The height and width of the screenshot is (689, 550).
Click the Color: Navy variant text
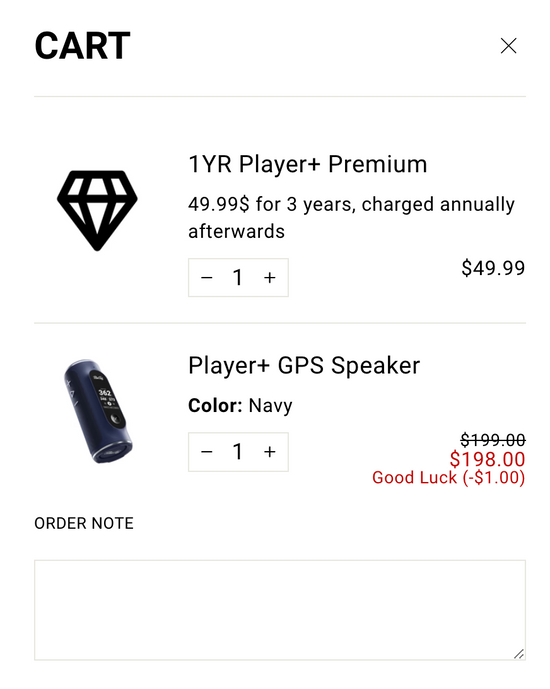240,406
